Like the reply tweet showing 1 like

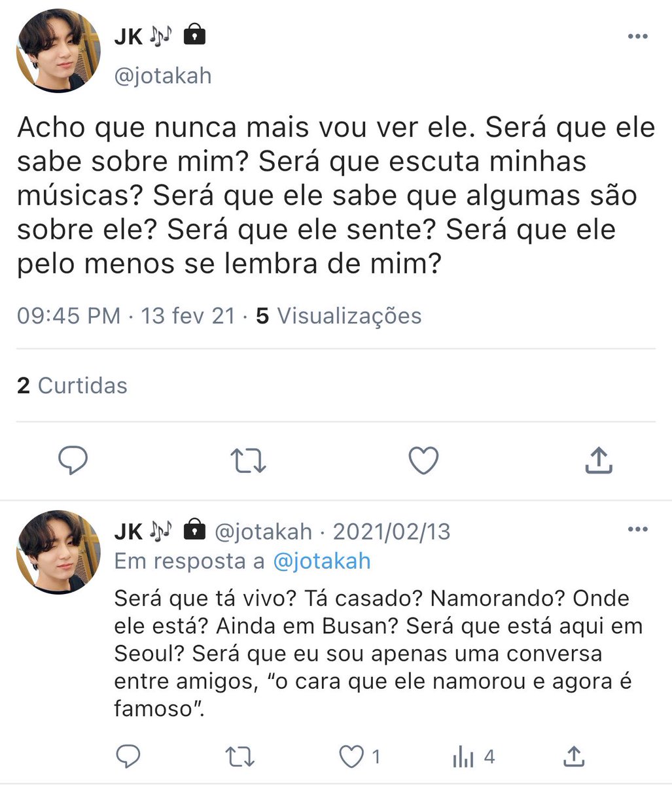click(x=359, y=757)
